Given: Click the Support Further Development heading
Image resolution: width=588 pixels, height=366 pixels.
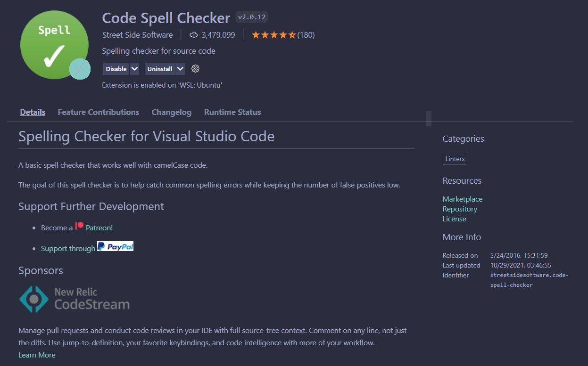Looking at the screenshot, I should 91,206.
